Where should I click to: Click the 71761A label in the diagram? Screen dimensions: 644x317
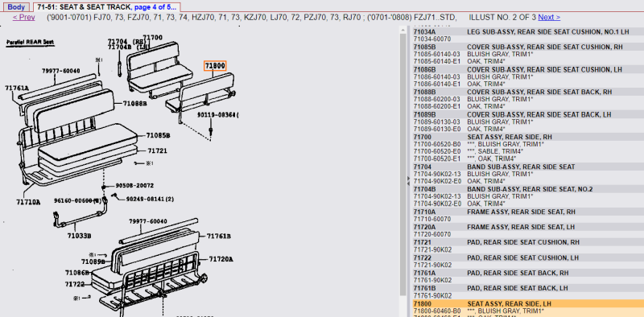17,88
